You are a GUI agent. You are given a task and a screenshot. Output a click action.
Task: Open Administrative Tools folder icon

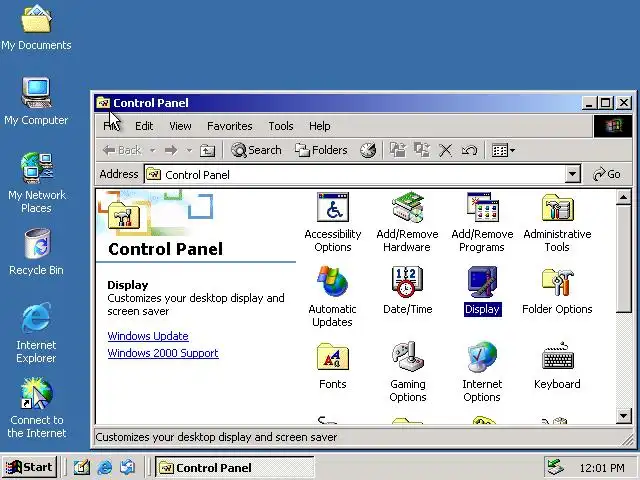(557, 222)
